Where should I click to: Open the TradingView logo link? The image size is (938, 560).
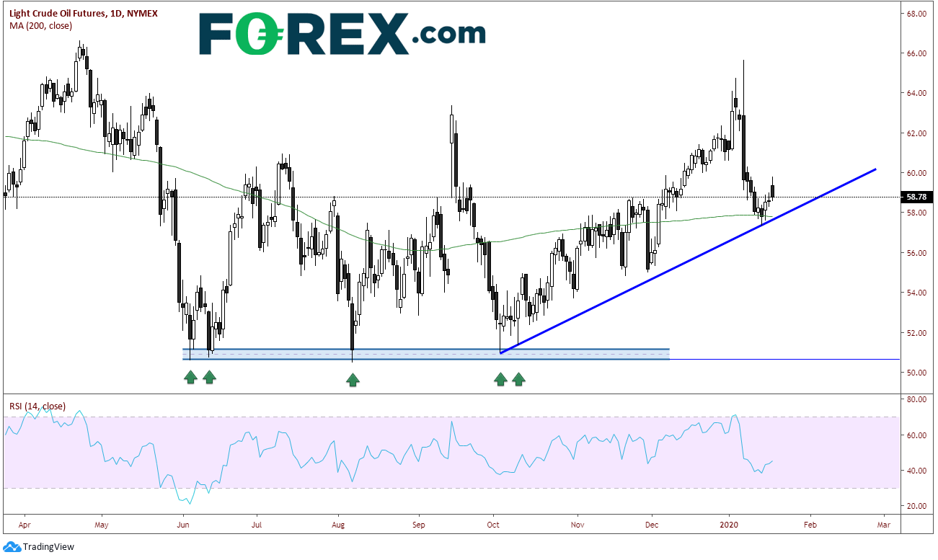[x=39, y=547]
